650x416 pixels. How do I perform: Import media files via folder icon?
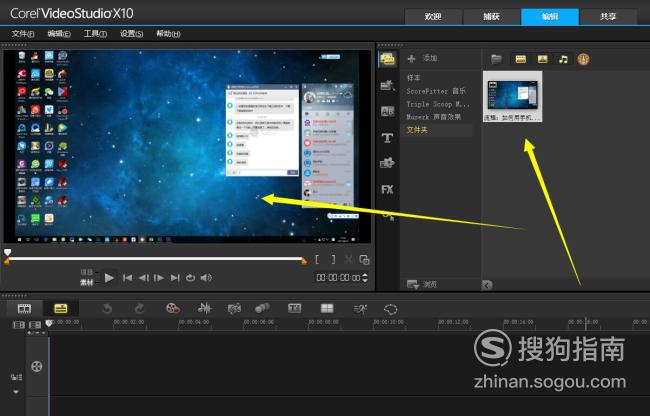pyautogui.click(x=496, y=59)
